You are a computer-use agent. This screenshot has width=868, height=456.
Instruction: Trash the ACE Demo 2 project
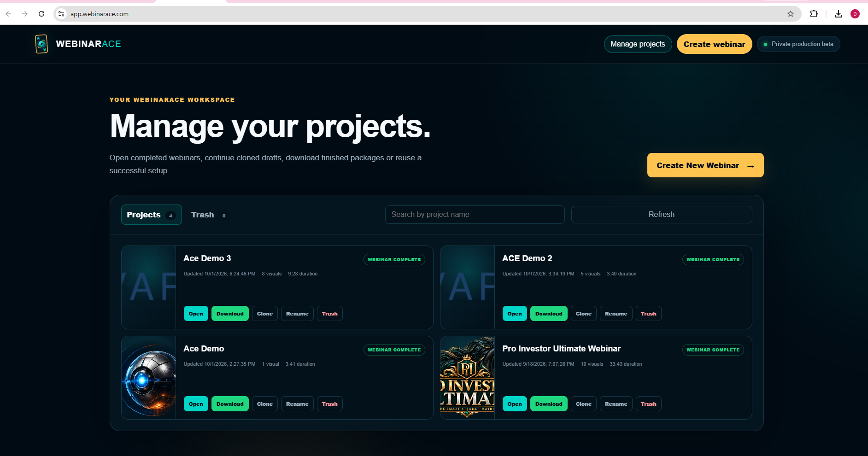pos(649,314)
